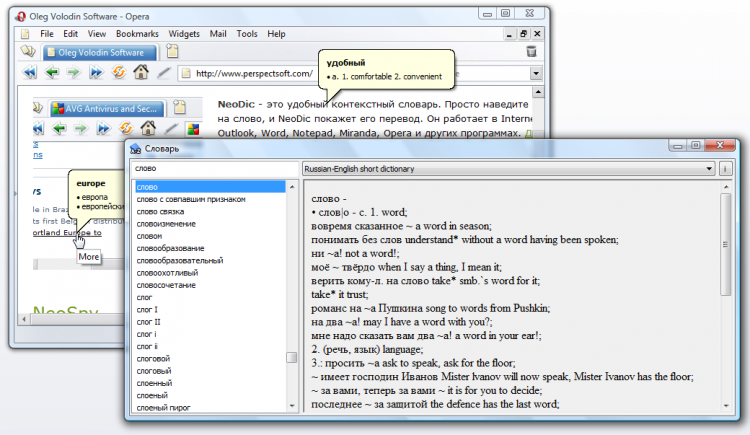Click the inner page green back arrow
This screenshot has width=750, height=435.
pos(59,128)
